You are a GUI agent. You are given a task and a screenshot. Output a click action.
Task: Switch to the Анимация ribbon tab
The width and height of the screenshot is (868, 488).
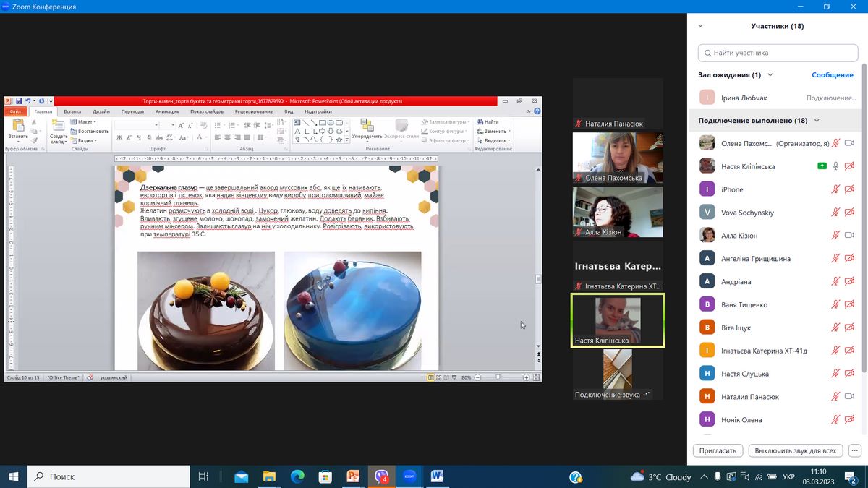point(167,111)
